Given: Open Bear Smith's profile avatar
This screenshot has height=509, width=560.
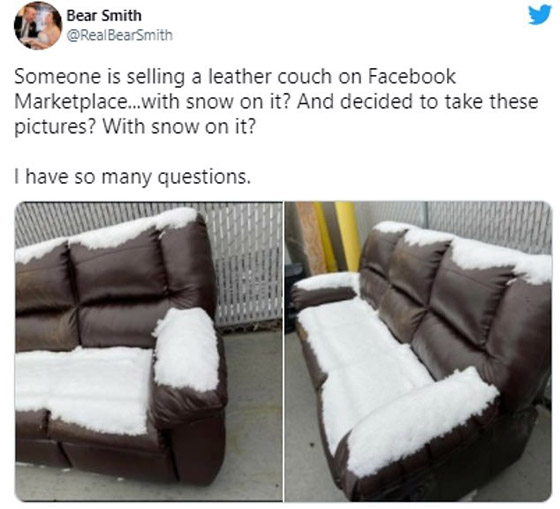Looking at the screenshot, I should click(38, 26).
